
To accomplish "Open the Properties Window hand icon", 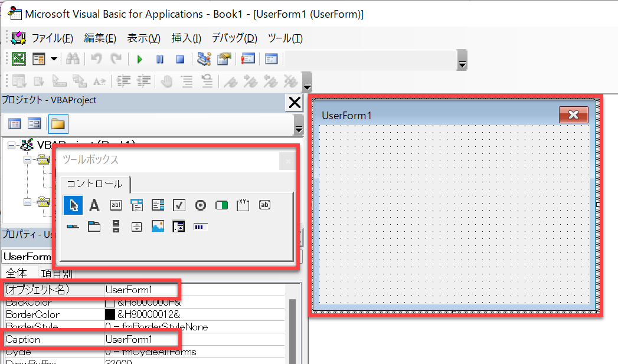I will [x=224, y=59].
